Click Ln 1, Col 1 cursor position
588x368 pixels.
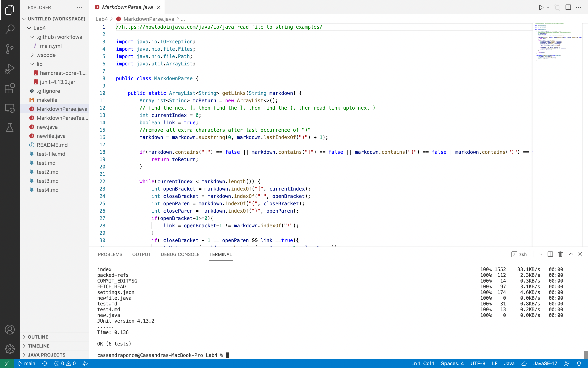[423, 363]
